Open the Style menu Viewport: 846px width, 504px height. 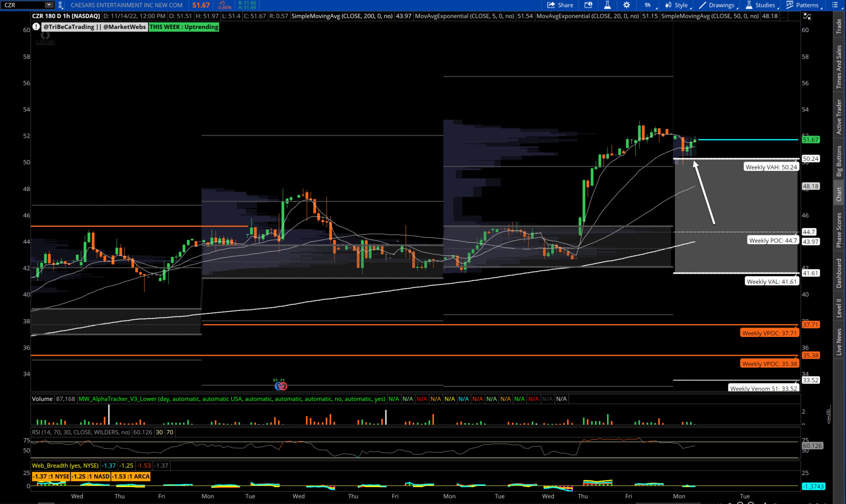(678, 5)
